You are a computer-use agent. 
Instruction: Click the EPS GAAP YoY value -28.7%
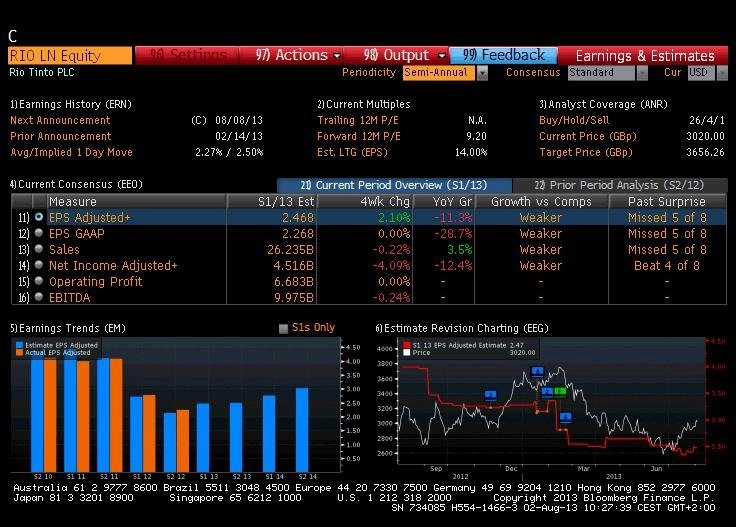[x=453, y=234]
